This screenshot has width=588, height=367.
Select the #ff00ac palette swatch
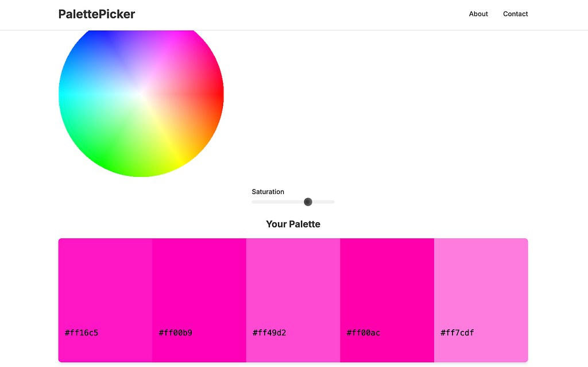click(387, 300)
